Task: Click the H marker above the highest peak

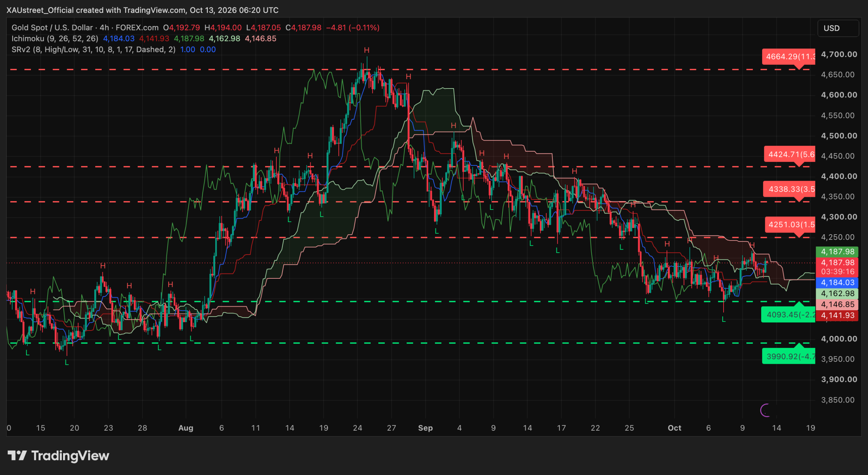Action: coord(367,50)
